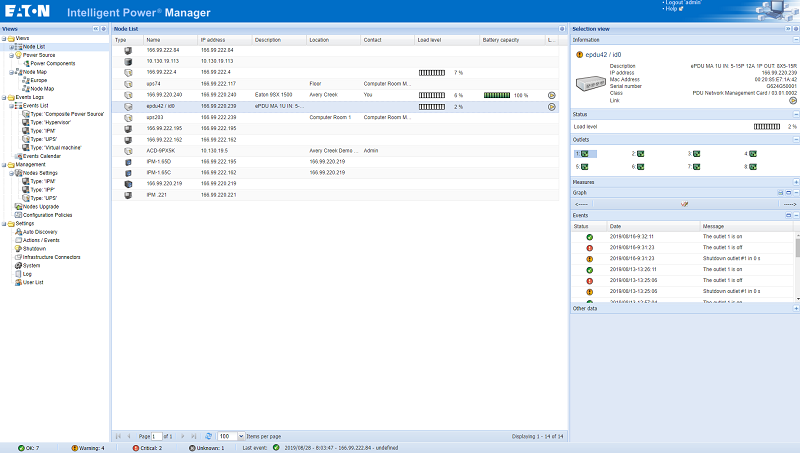800x453 pixels.
Task: Select outlet 7 icon
Action: pos(697,167)
